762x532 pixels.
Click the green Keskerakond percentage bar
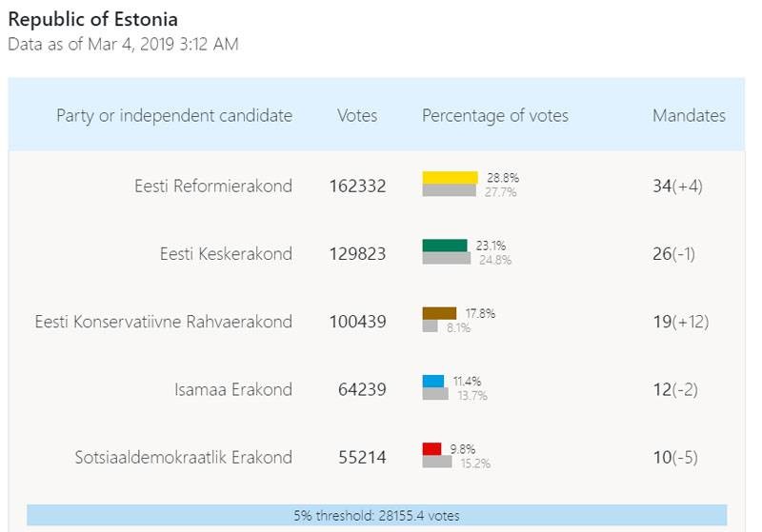tap(445, 246)
